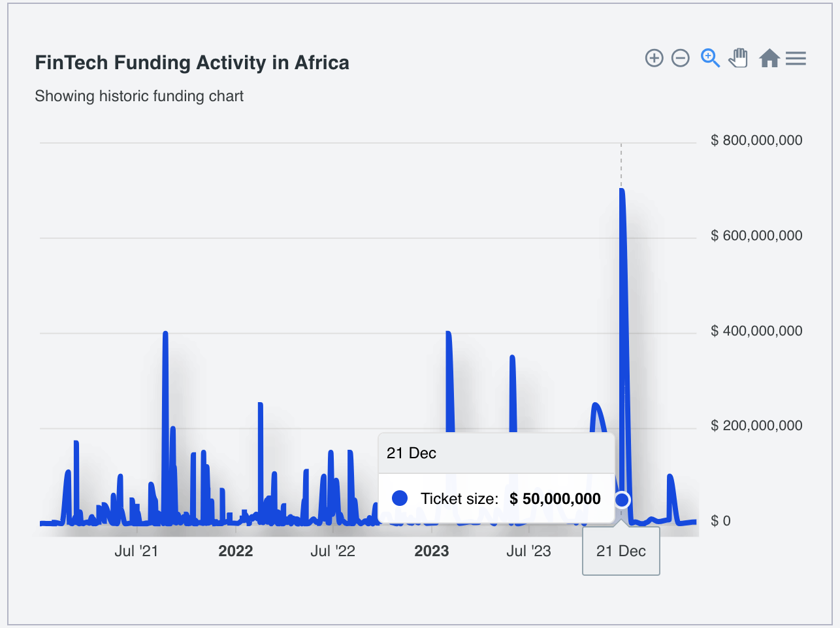Click the $0 y-axis label
This screenshot has height=628, width=840.
tap(721, 520)
